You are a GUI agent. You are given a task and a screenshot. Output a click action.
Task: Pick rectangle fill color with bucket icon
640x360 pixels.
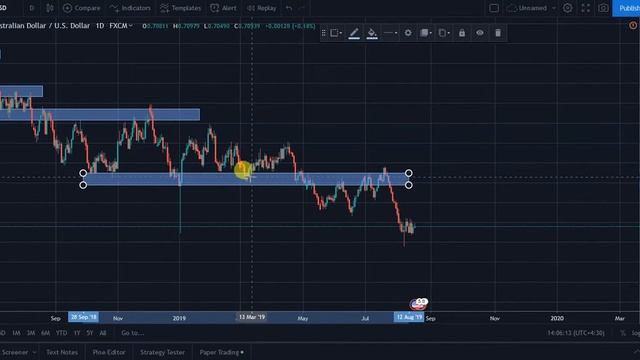pos(372,33)
